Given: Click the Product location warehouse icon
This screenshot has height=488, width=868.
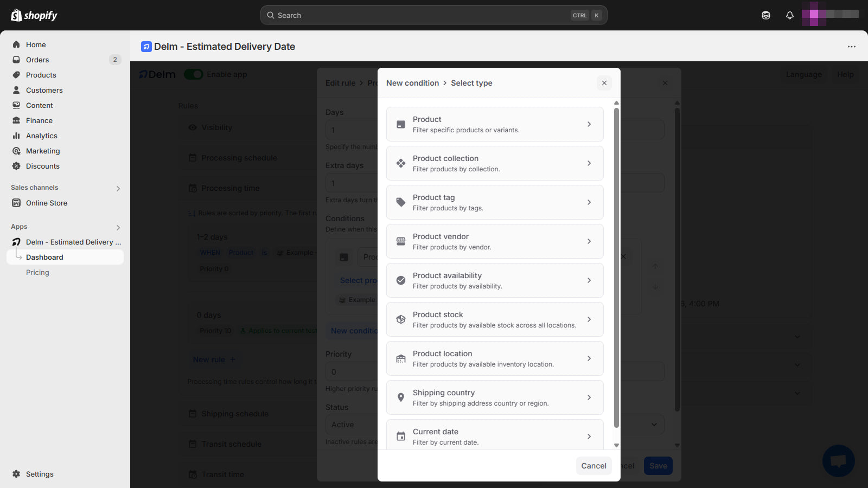Looking at the screenshot, I should pos(401,358).
